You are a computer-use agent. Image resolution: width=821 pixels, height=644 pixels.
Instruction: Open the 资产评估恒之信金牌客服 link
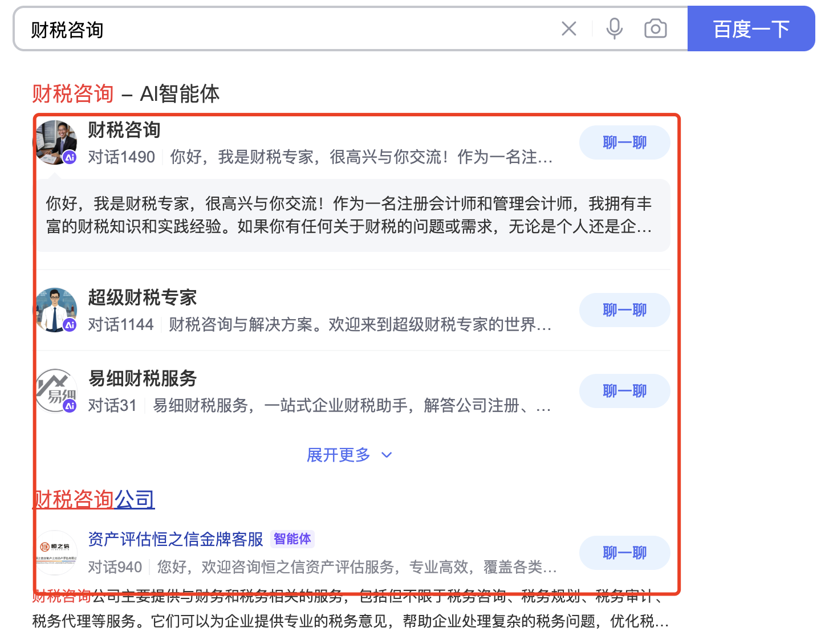pyautogui.click(x=176, y=539)
